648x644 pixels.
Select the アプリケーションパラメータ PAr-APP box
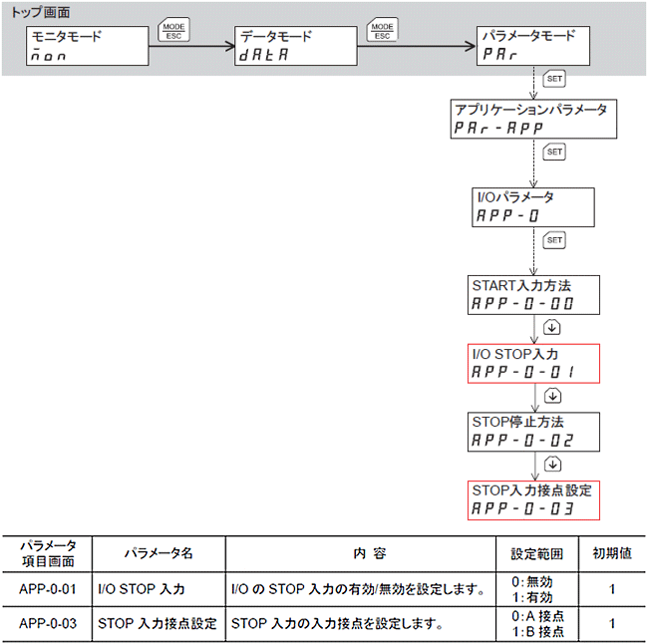(533, 119)
